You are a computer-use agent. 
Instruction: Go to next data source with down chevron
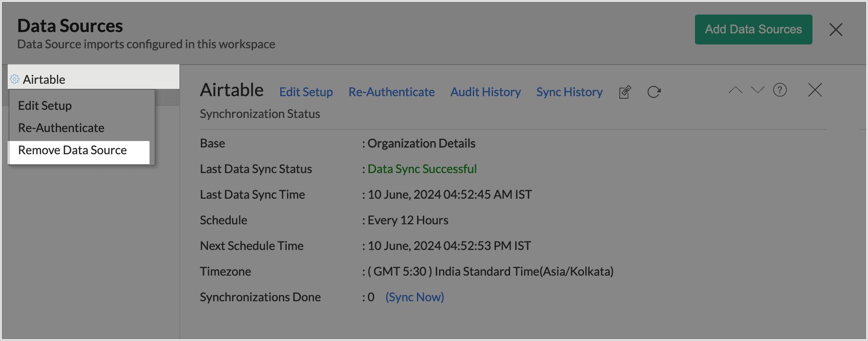[757, 90]
